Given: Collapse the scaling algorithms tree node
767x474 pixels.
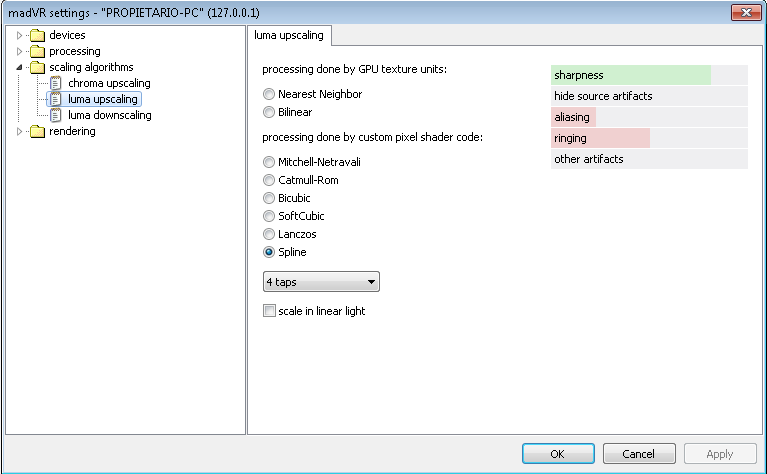Looking at the screenshot, I should 20,68.
